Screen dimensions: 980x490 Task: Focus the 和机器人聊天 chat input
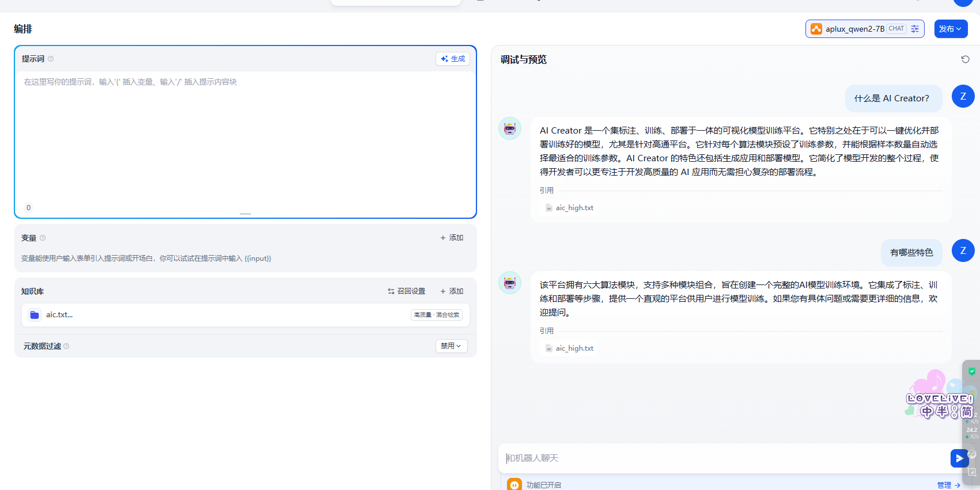click(723, 458)
